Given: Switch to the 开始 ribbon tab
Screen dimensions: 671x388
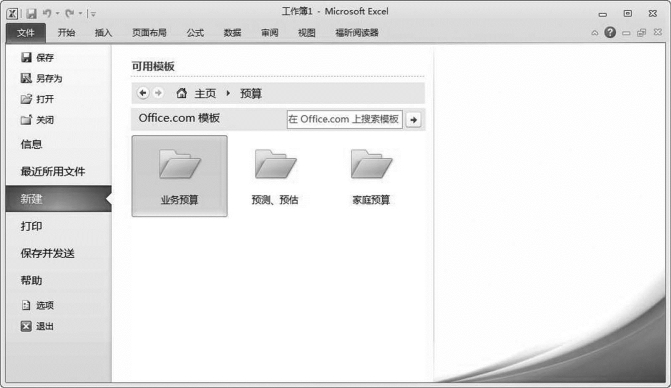Looking at the screenshot, I should [x=66, y=33].
